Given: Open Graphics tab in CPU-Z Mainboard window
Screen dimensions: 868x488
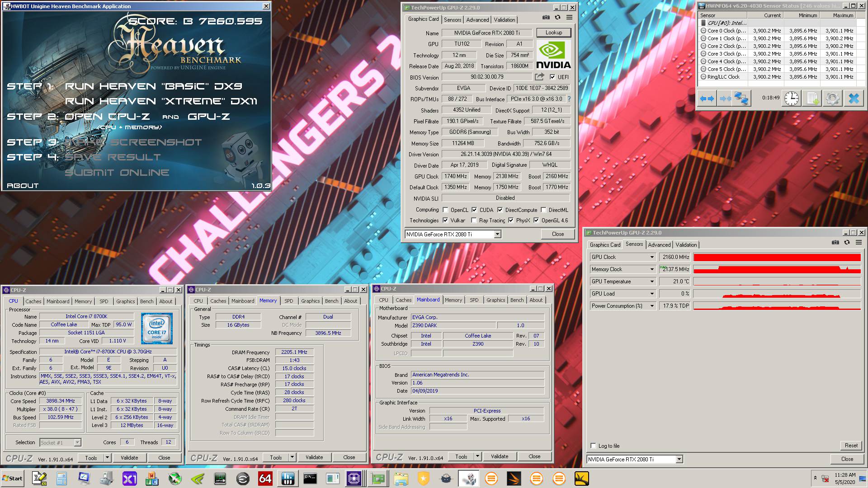Looking at the screenshot, I should [x=495, y=300].
